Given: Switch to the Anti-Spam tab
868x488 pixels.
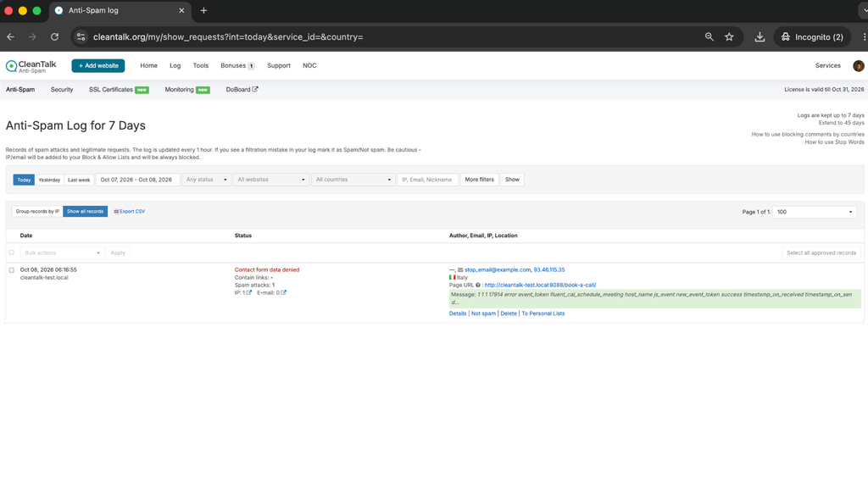Looking at the screenshot, I should pyautogui.click(x=20, y=90).
